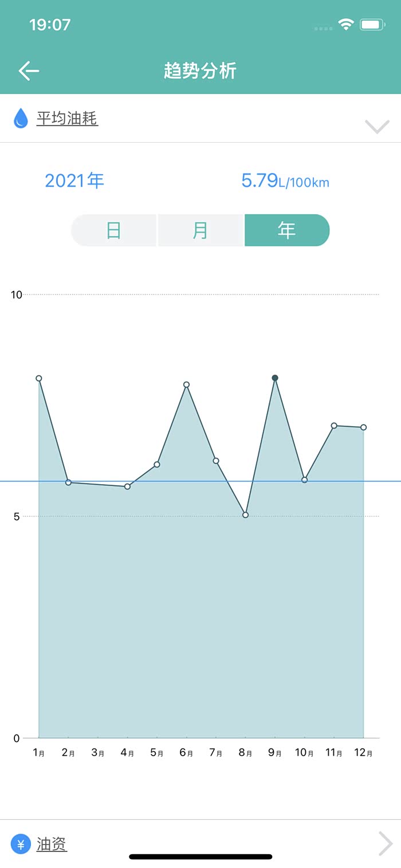Image resolution: width=401 pixels, height=868 pixels.
Task: Tap the back arrow icon
Action: [29, 71]
